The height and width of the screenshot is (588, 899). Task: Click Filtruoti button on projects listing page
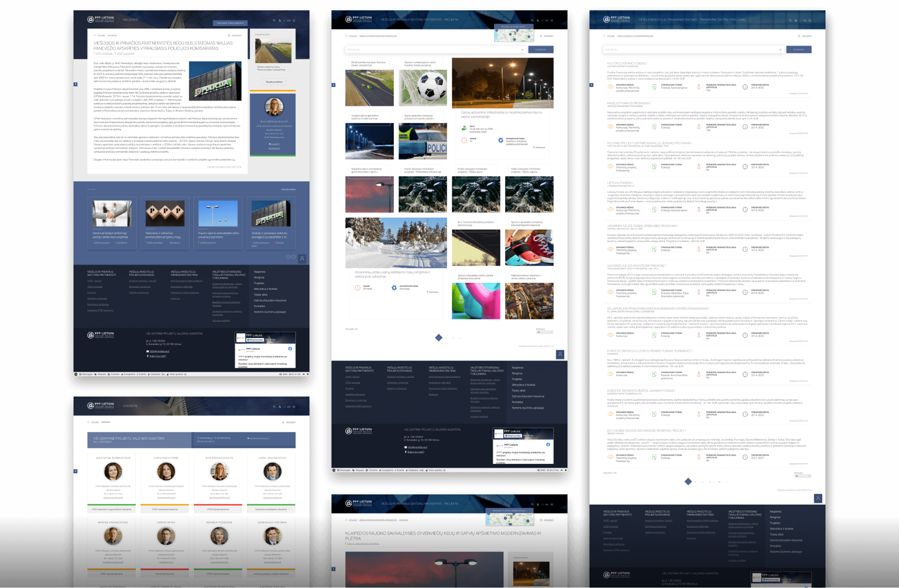(x=541, y=49)
